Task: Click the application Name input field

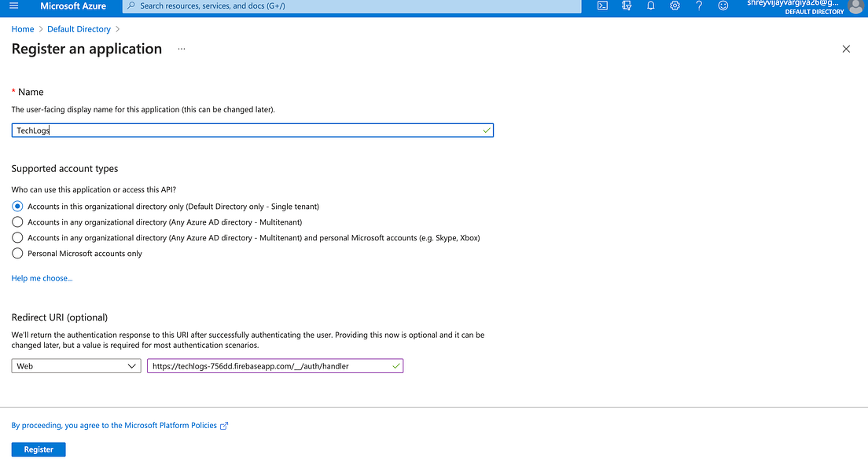Action: point(252,130)
